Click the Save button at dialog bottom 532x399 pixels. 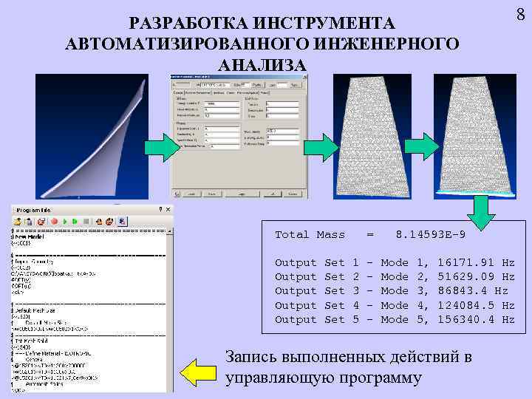(x=212, y=194)
